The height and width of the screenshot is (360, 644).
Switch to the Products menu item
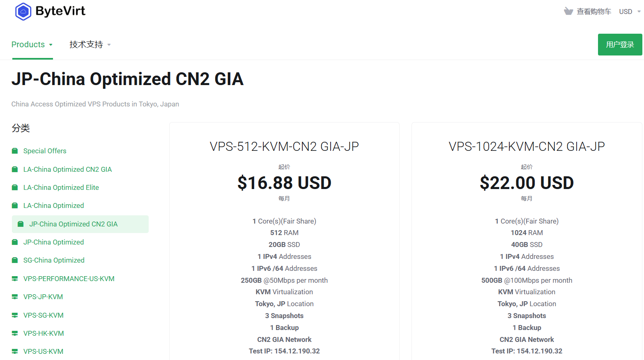coord(28,44)
